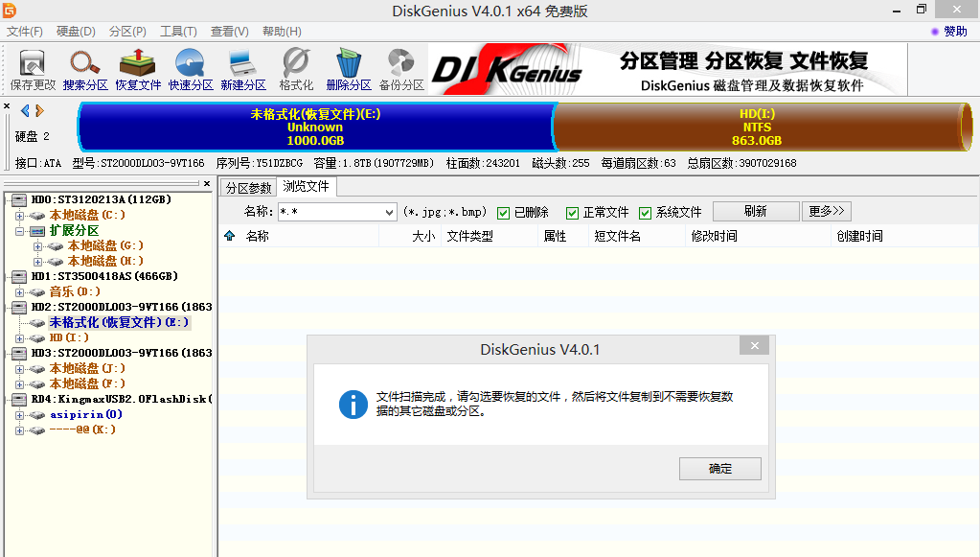The width and height of the screenshot is (980, 557).
Task: Go to previous disk with left arrow
Action: 25,110
